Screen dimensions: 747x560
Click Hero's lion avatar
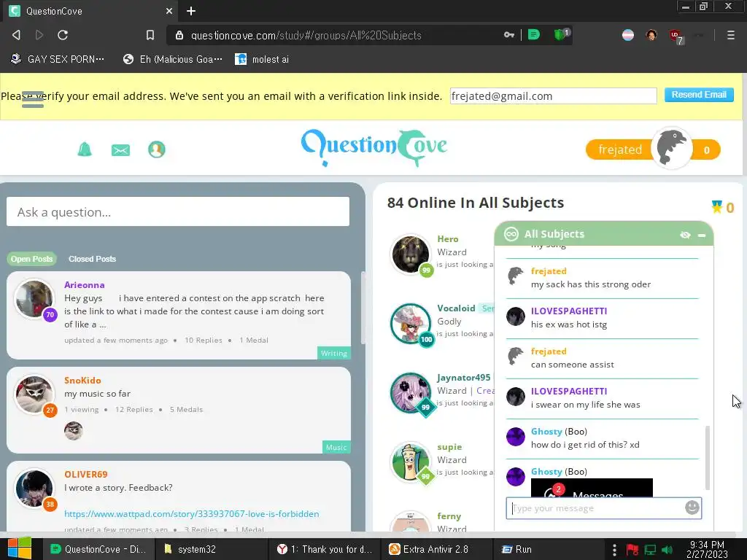pyautogui.click(x=410, y=254)
